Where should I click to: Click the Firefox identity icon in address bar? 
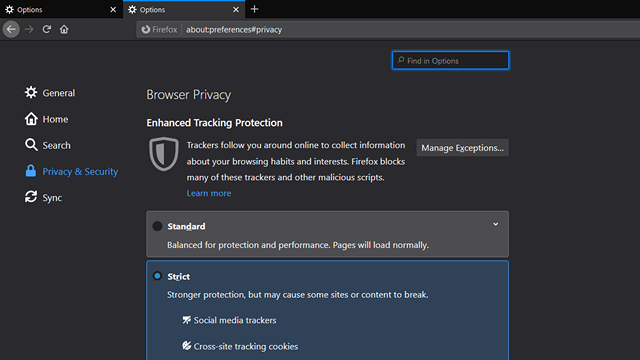(146, 29)
